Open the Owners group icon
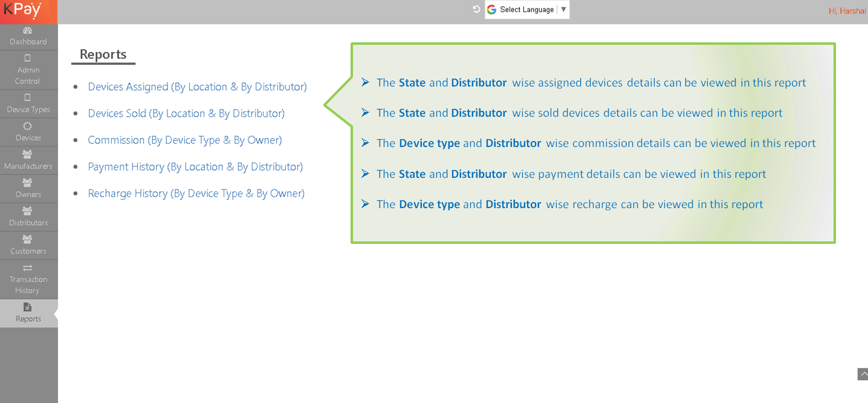 click(x=27, y=183)
